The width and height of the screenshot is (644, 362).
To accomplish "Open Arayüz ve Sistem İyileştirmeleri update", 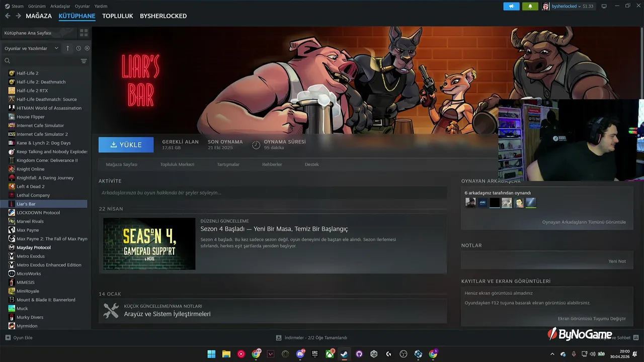I will pyautogui.click(x=167, y=314).
